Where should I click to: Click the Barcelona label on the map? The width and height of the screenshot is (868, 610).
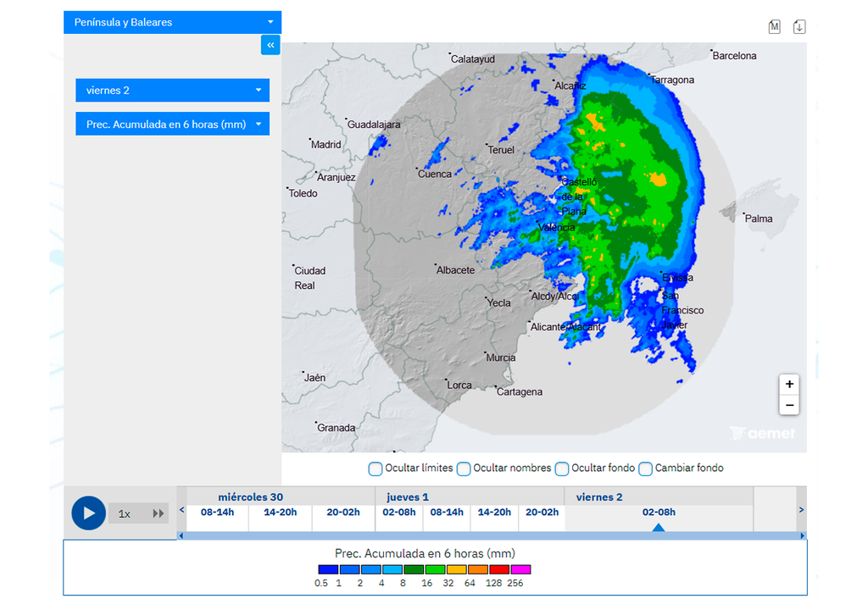734,56
